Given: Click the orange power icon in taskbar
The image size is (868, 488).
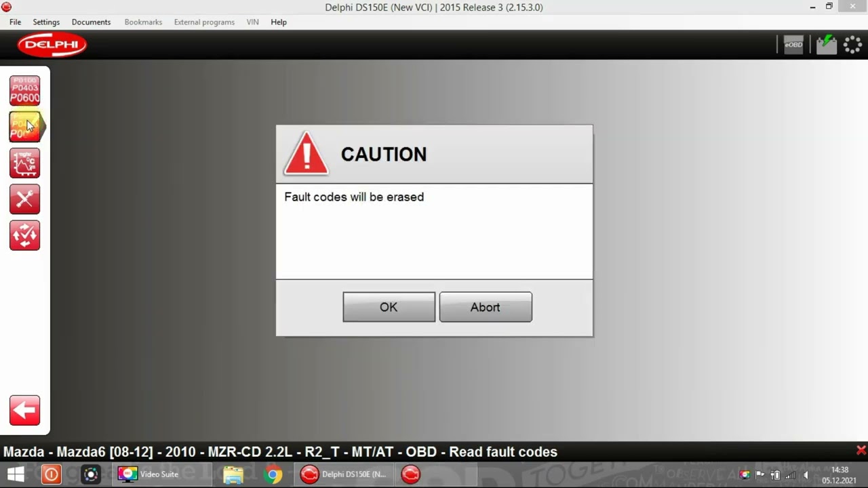Looking at the screenshot, I should (52, 474).
